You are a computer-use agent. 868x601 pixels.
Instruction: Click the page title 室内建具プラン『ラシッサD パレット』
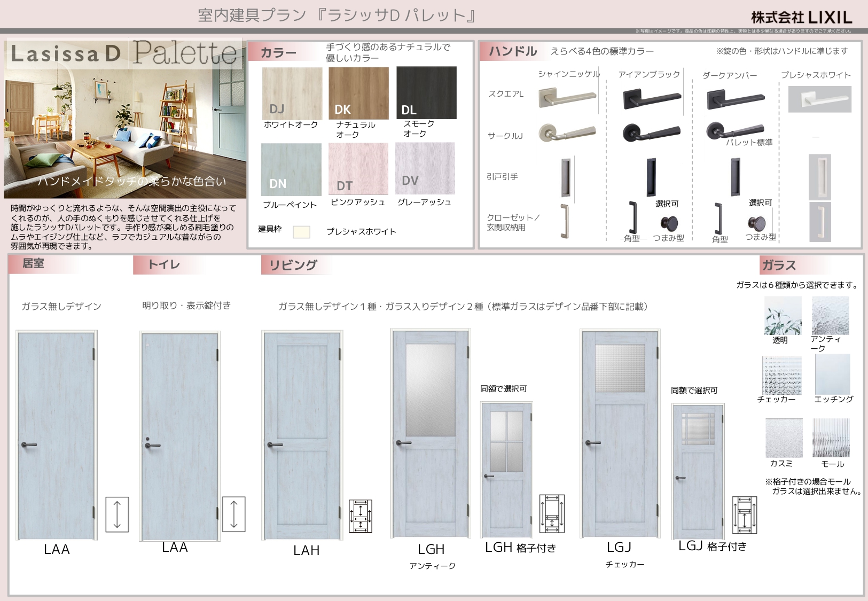point(338,15)
